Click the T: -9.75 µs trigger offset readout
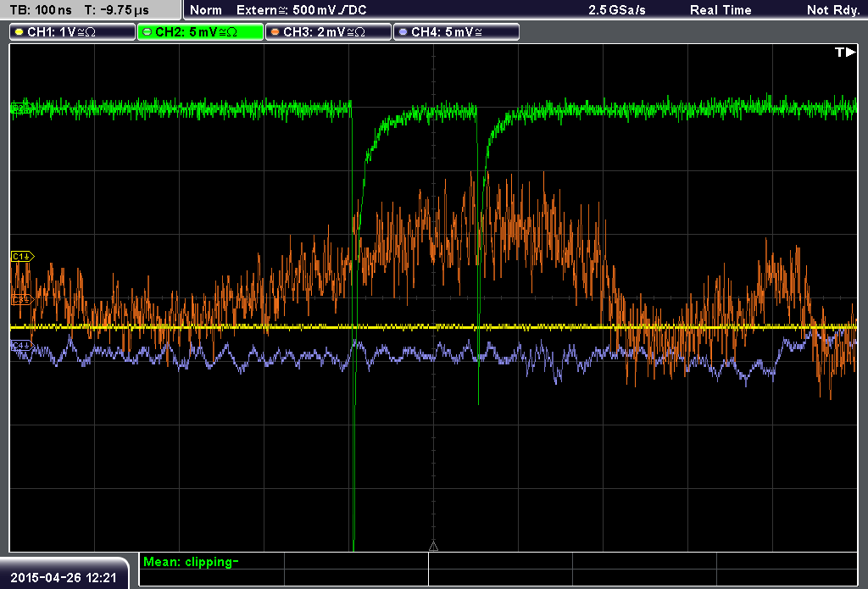This screenshot has height=589, width=868. coord(117,10)
